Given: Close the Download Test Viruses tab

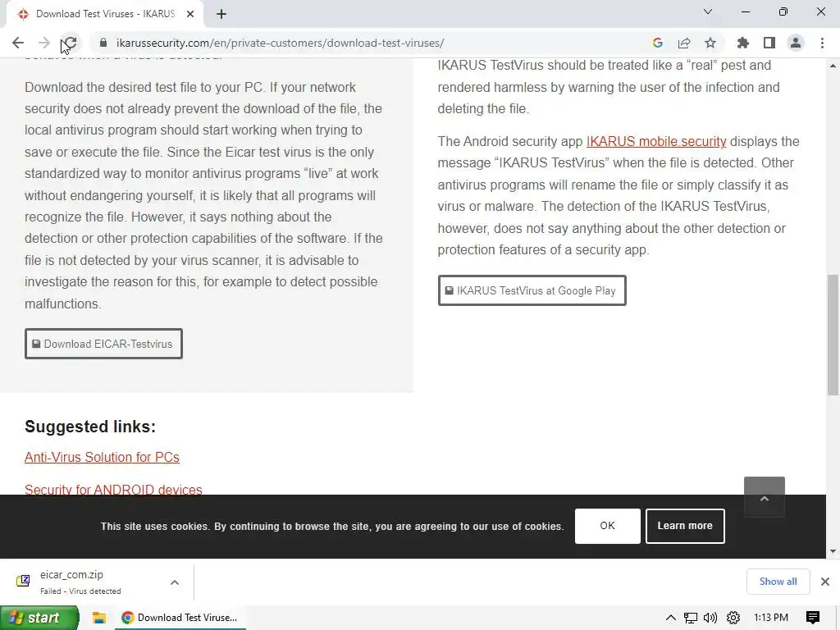Looking at the screenshot, I should (x=190, y=15).
